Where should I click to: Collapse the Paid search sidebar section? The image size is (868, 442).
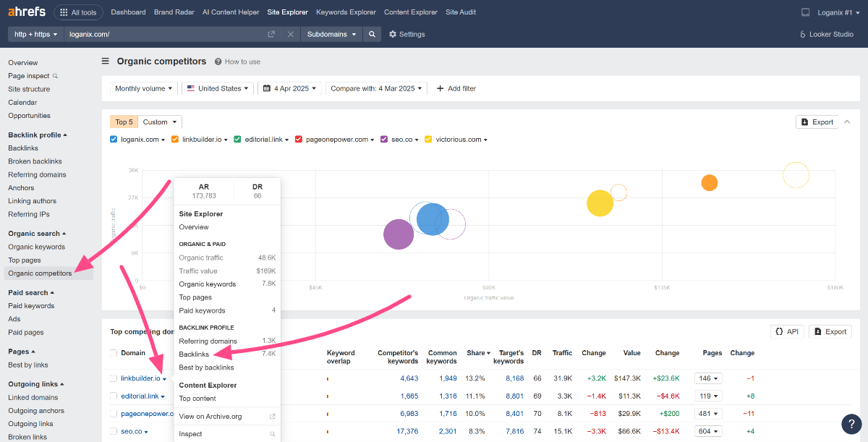(31, 293)
